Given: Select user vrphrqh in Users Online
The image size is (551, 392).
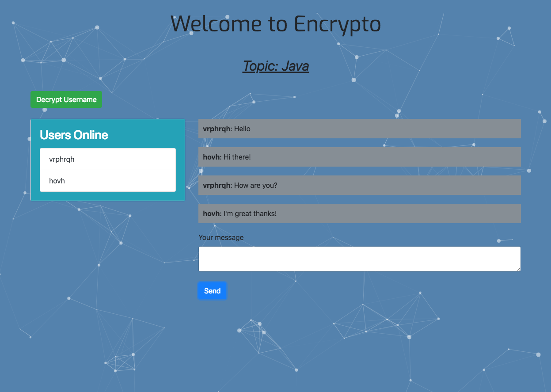Looking at the screenshot, I should [107, 159].
